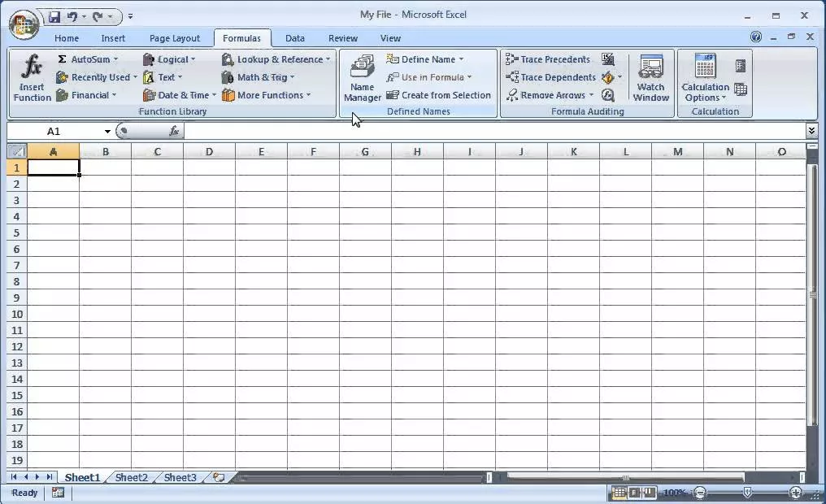Viewport: 826px width, 504px height.
Task: Click the Error Checking icon
Action: pos(608,77)
